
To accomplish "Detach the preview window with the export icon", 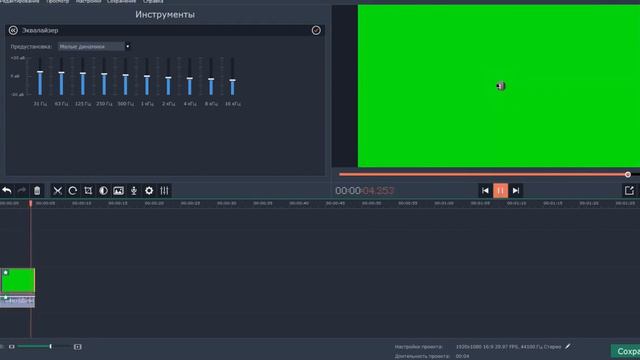I will (x=629, y=191).
